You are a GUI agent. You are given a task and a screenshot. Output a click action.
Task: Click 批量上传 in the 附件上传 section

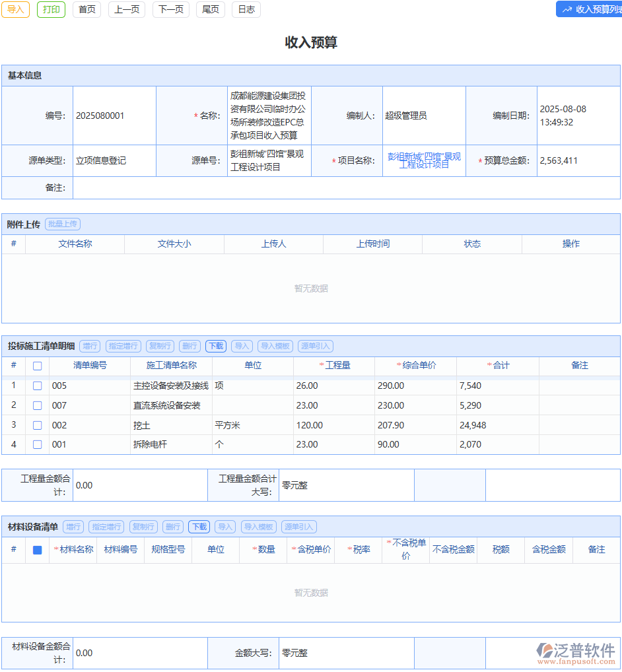pos(63,223)
